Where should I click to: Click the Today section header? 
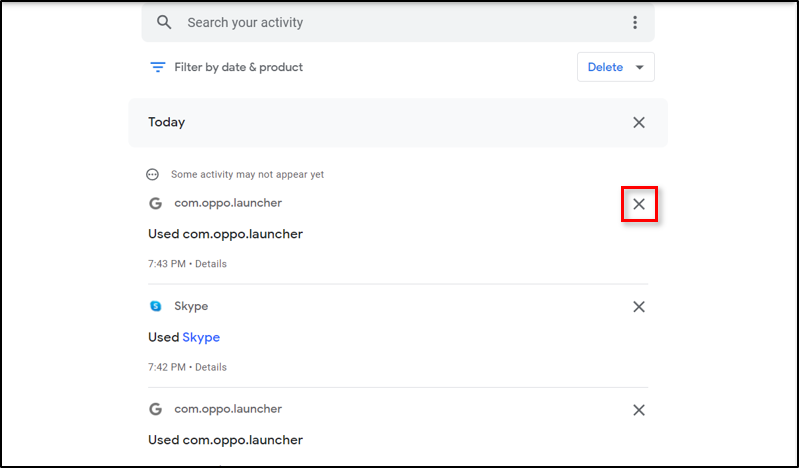[167, 122]
